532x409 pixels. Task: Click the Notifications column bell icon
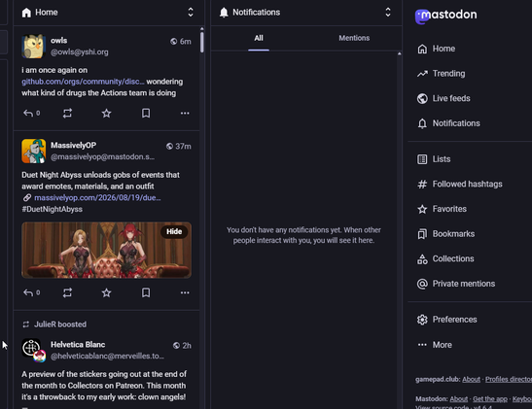click(x=224, y=13)
